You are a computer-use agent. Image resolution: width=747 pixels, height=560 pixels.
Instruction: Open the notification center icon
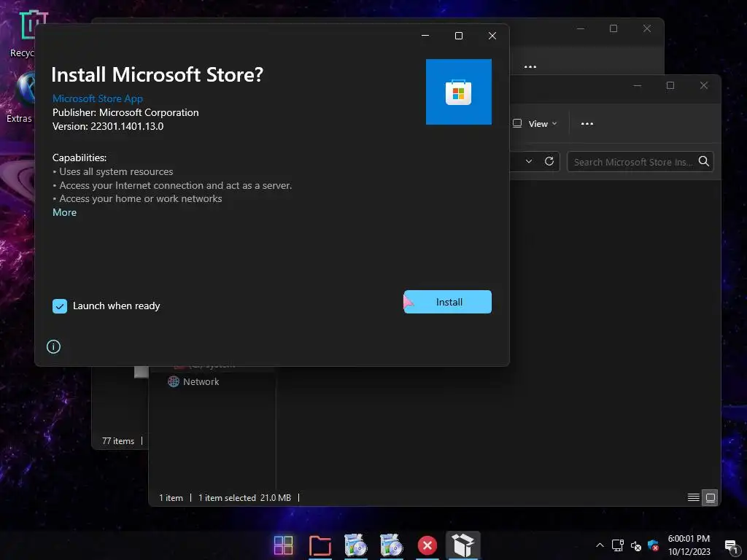[731, 545]
